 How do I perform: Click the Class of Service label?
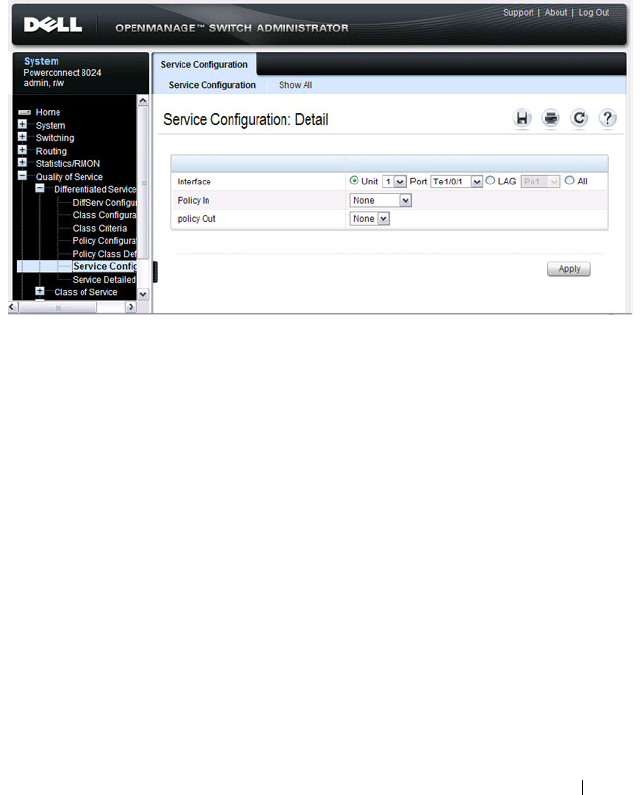(86, 292)
